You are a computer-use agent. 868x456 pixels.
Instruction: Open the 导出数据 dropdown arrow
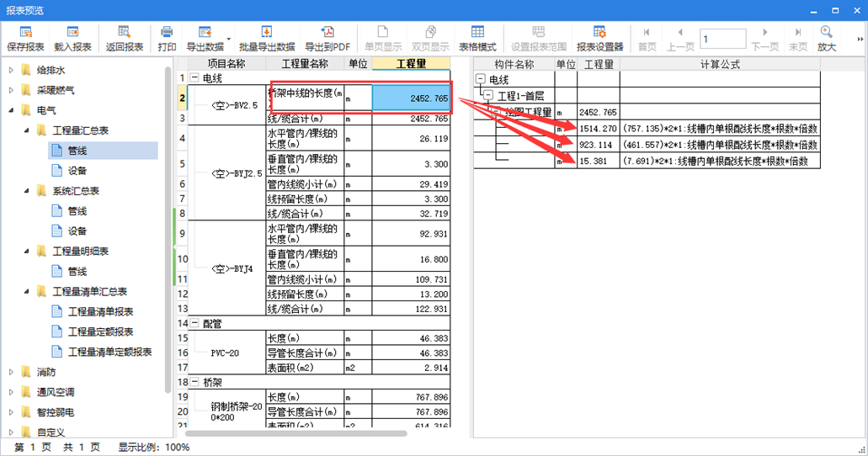point(228,39)
